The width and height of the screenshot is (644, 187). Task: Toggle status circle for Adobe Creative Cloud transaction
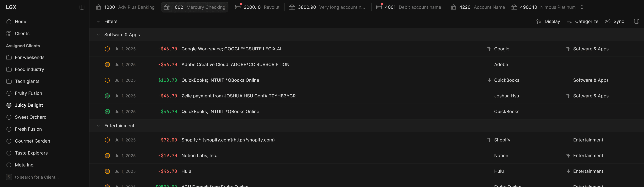[107, 65]
